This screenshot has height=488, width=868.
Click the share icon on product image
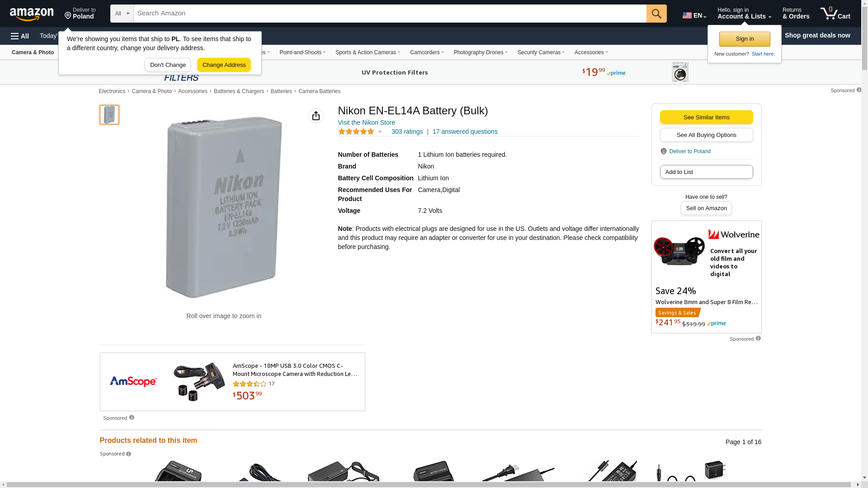tap(316, 116)
